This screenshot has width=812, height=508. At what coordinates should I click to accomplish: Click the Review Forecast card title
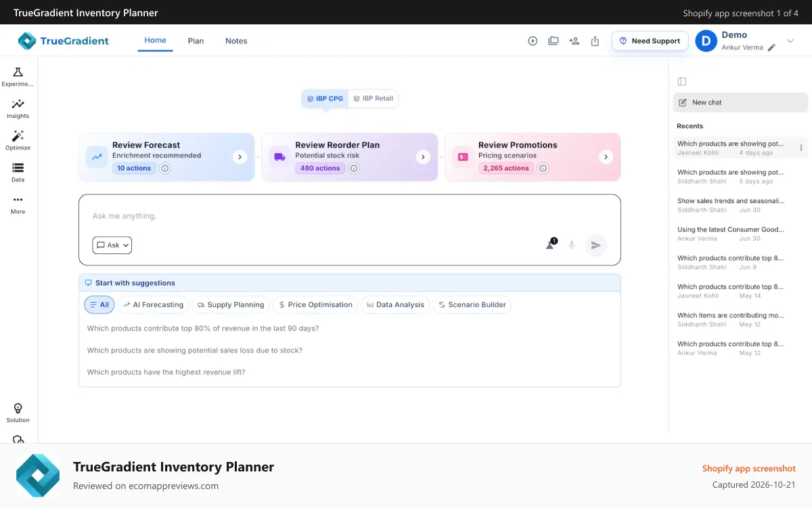(146, 145)
